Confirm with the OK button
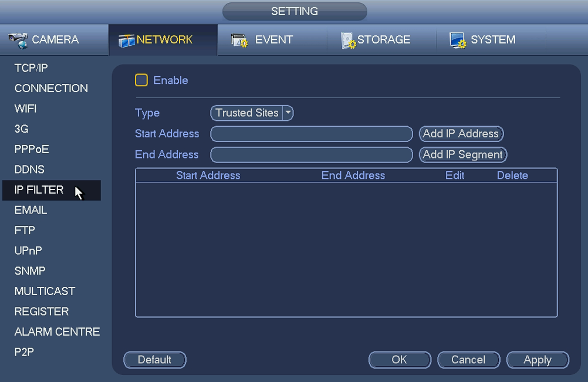The image size is (588, 382). [x=399, y=360]
